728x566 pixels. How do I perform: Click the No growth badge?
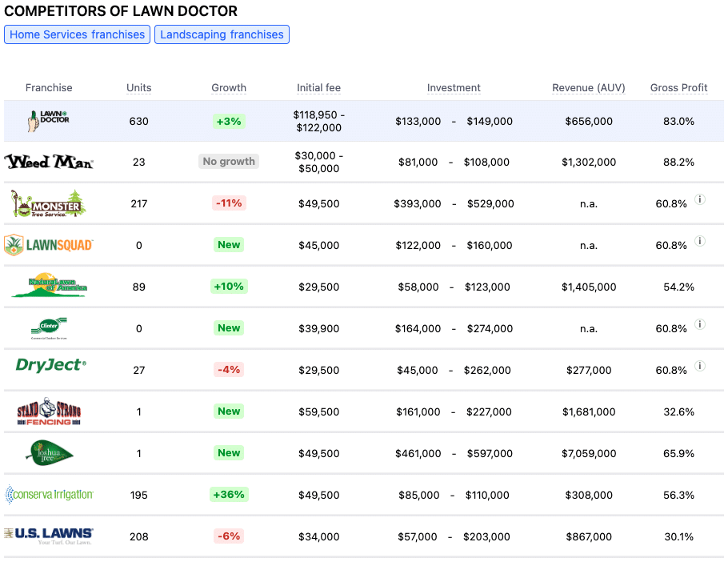tap(229, 161)
